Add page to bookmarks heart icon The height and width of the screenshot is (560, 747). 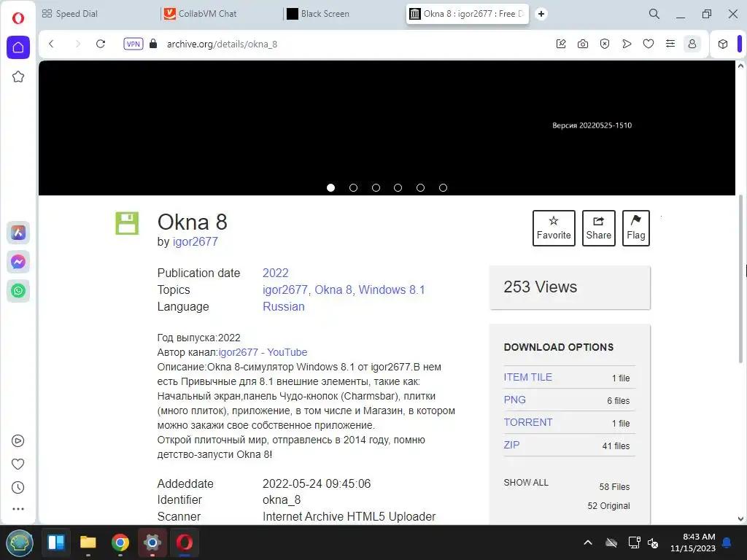coord(649,44)
